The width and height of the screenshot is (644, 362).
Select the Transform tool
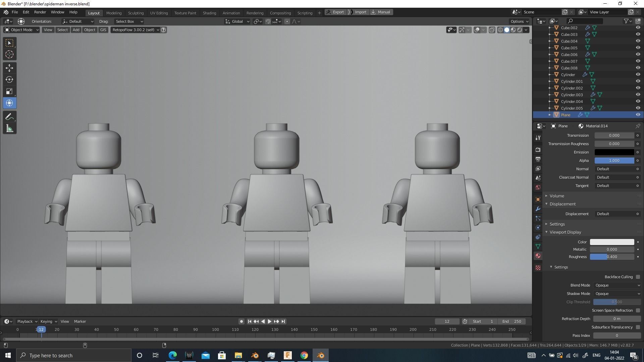(x=9, y=103)
